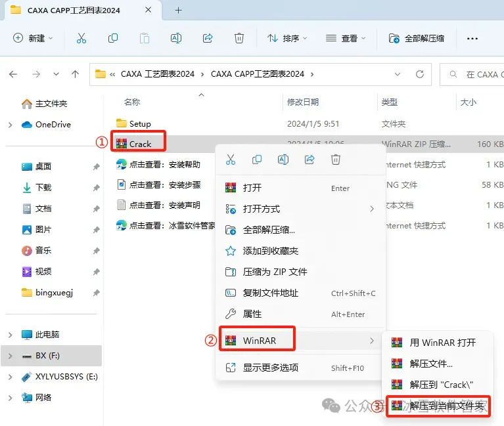
Task: Choose 打开 in the context menu
Action: tap(300, 188)
